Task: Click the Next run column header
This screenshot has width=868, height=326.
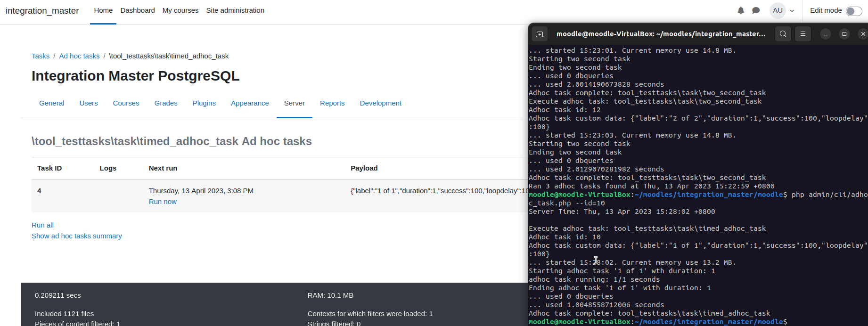Action: click(163, 168)
